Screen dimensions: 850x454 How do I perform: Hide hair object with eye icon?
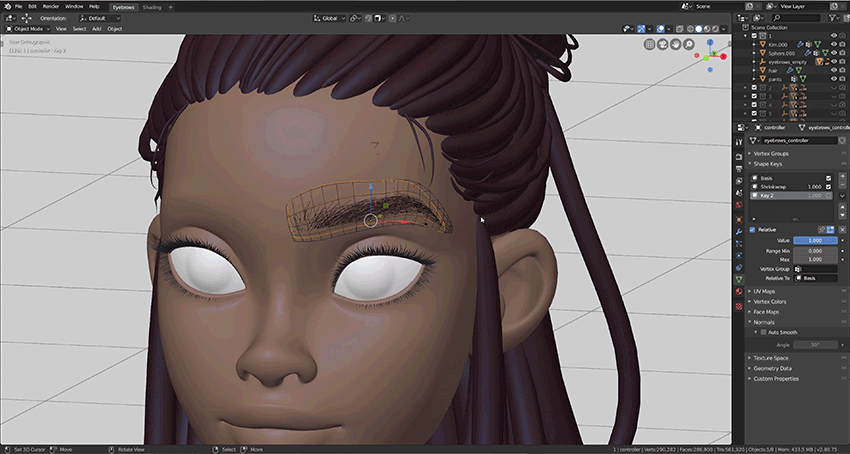[834, 71]
